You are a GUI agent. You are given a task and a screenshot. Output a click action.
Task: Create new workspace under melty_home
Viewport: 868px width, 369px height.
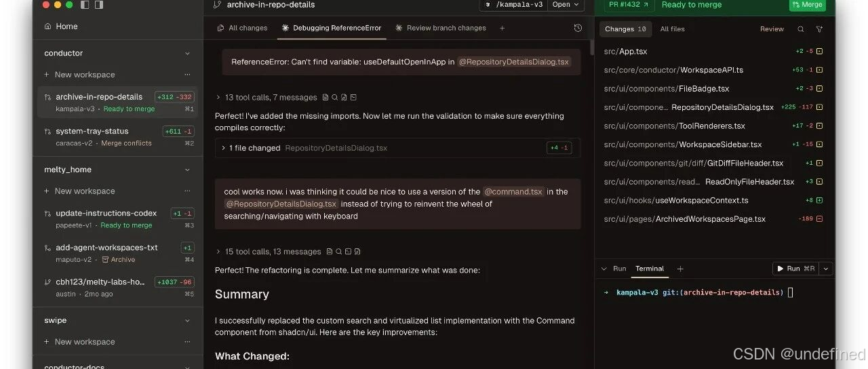(x=79, y=191)
